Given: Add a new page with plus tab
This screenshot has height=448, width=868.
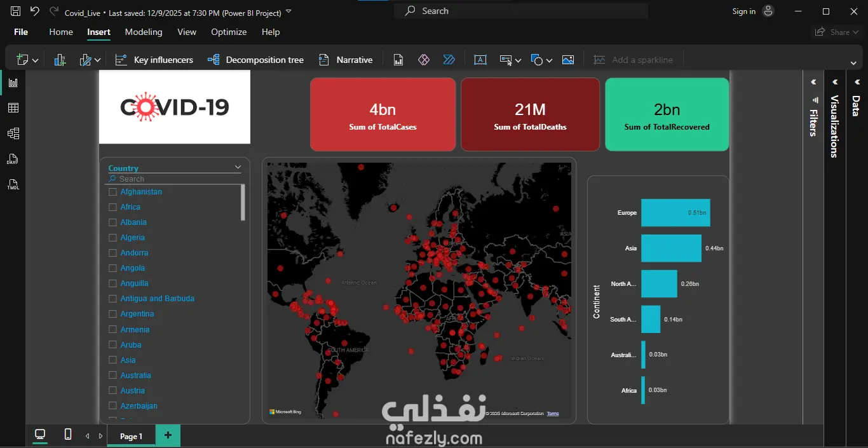Looking at the screenshot, I should tap(168, 435).
